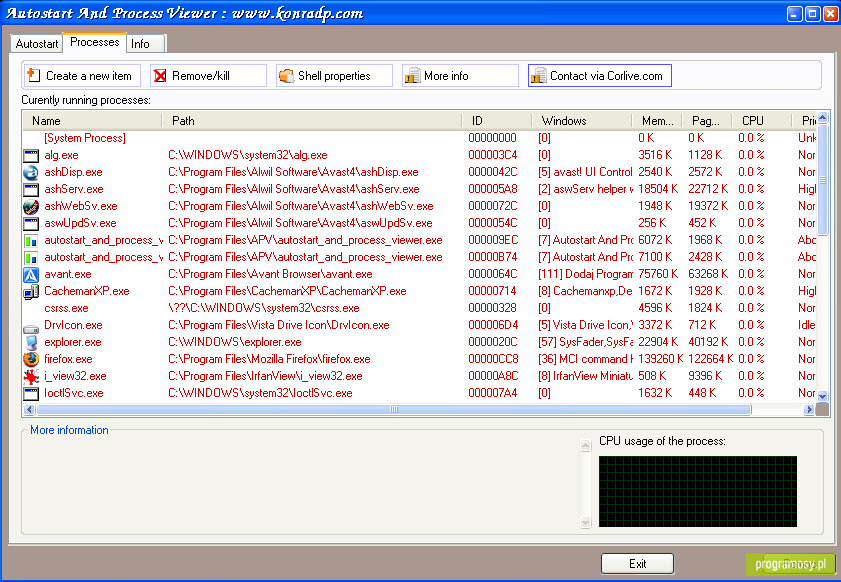Viewport: 841px width, 582px height.
Task: Open the Processes tab
Action: pos(94,42)
